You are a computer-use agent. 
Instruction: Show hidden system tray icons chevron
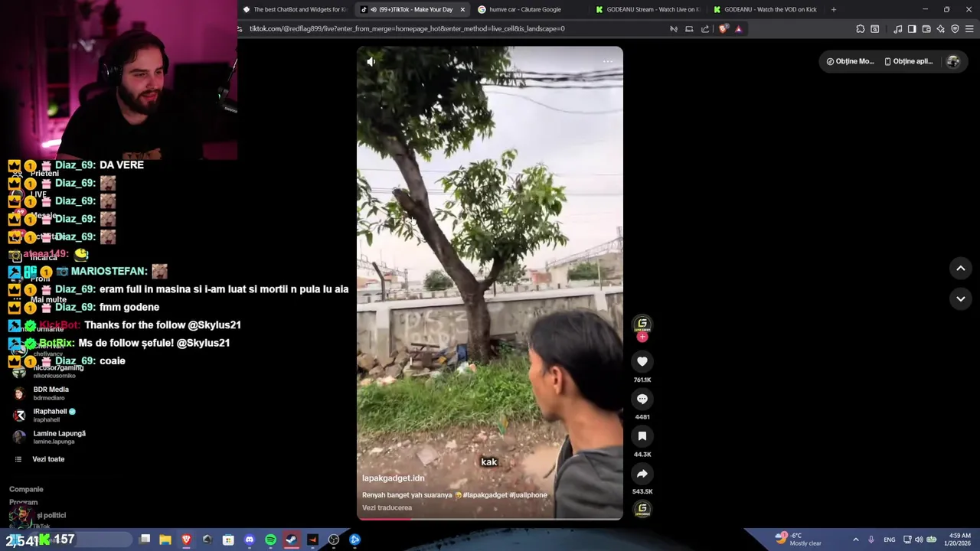[856, 540]
